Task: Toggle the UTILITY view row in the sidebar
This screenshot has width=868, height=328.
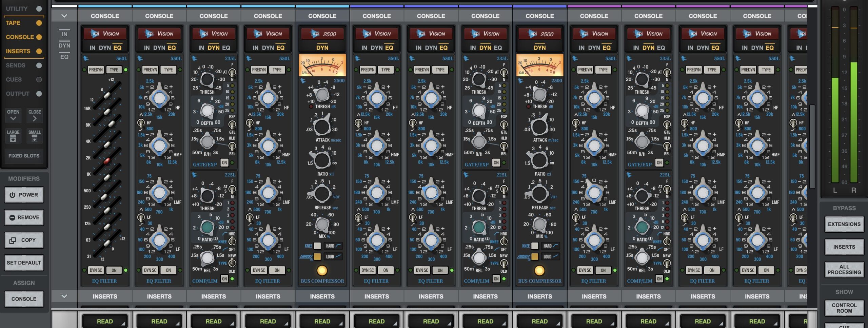Action: tap(23, 8)
